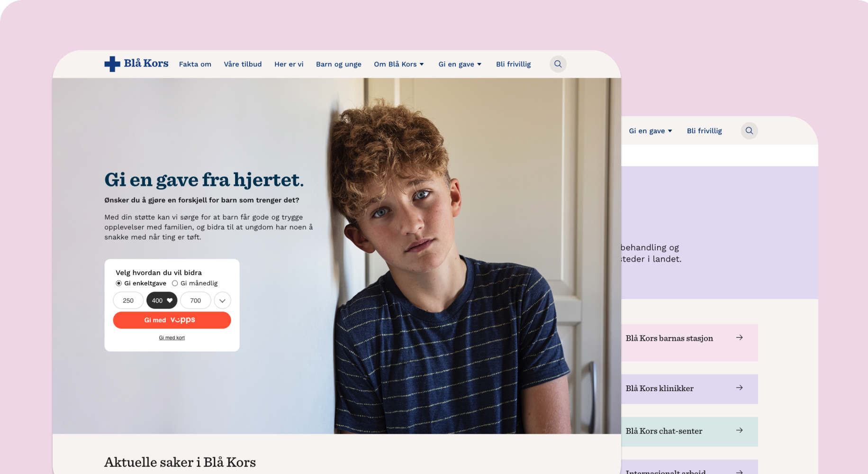Screen dimensions: 868x474
Task: Open search in main navigation bar
Action: (558, 64)
